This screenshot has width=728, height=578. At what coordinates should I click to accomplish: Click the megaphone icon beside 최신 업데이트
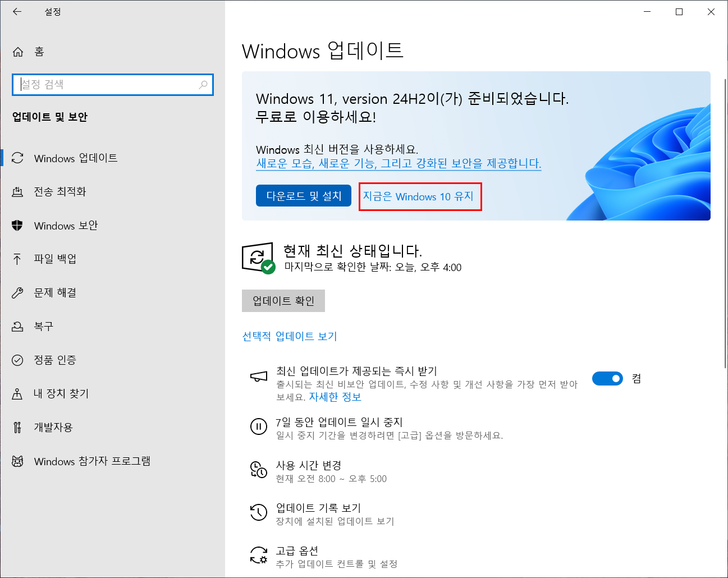click(x=259, y=377)
